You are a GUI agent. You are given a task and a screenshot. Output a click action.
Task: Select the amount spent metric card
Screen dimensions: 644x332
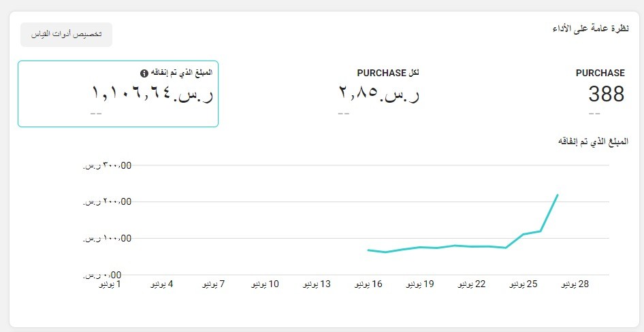point(118,94)
